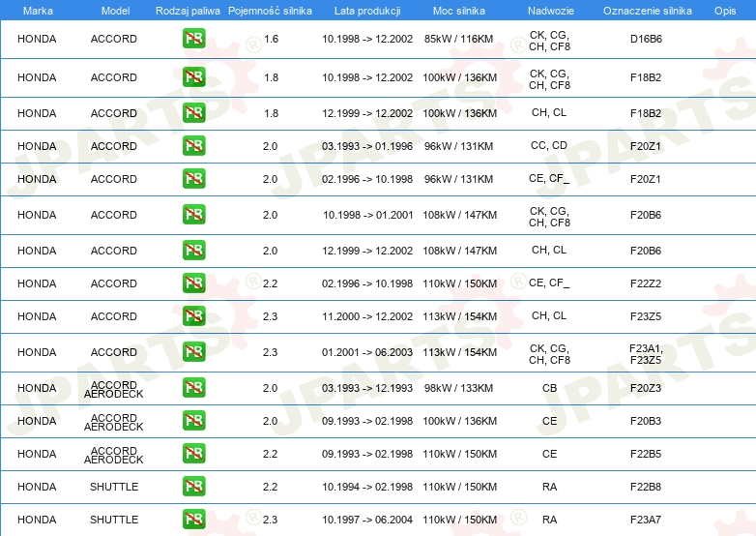Click body code CC, CD

pos(549,145)
